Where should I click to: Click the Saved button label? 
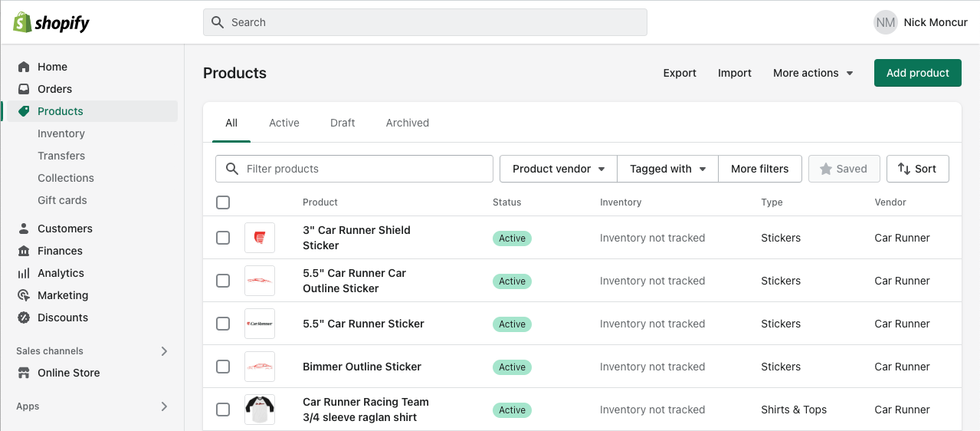click(852, 169)
